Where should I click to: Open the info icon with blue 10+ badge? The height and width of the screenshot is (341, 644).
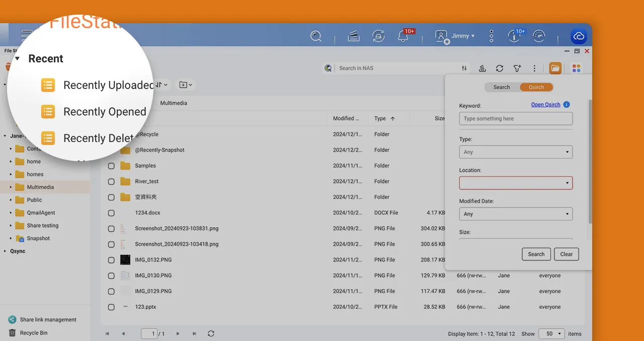tap(514, 36)
